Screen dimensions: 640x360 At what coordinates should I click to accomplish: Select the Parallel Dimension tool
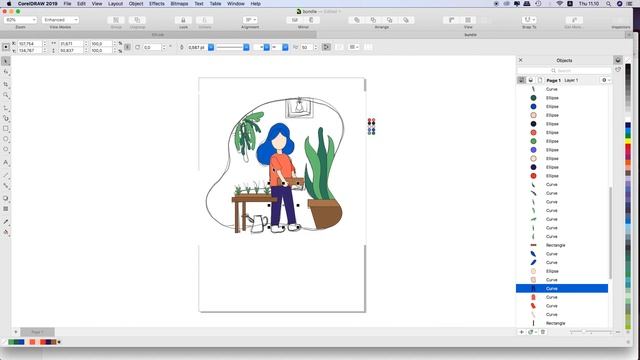coord(6,175)
